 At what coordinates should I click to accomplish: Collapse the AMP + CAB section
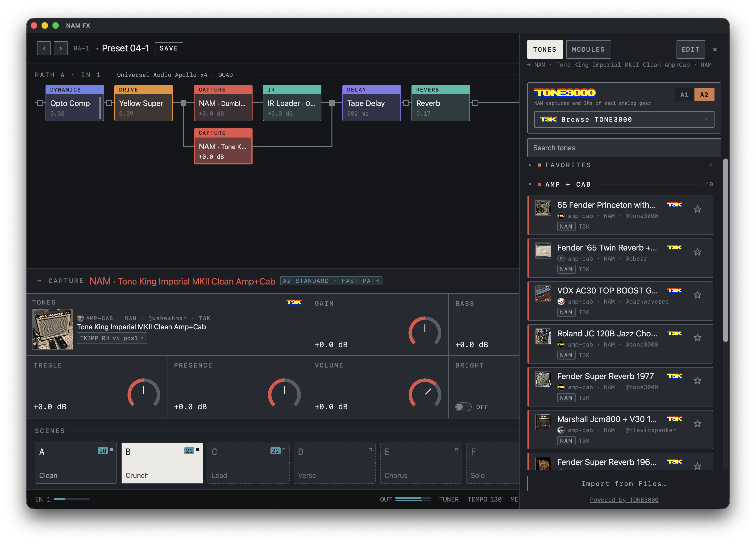(621, 184)
